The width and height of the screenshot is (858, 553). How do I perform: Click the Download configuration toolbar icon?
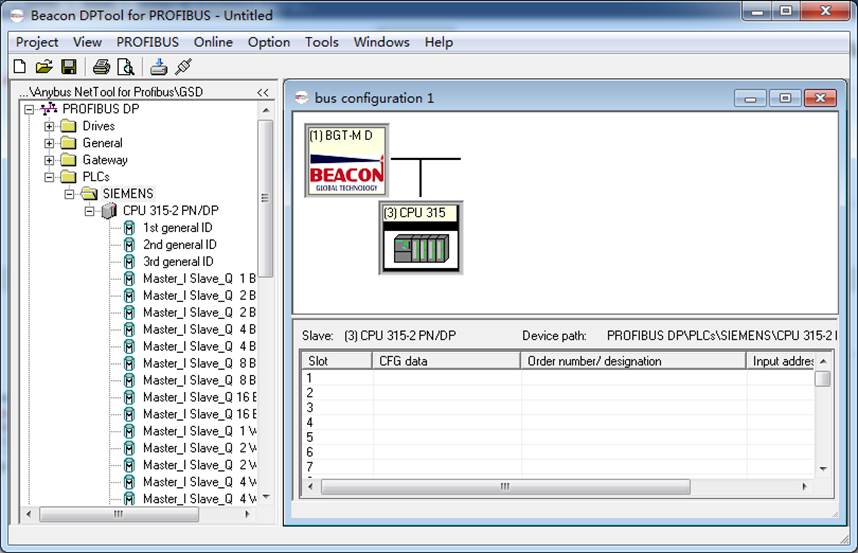click(159, 67)
